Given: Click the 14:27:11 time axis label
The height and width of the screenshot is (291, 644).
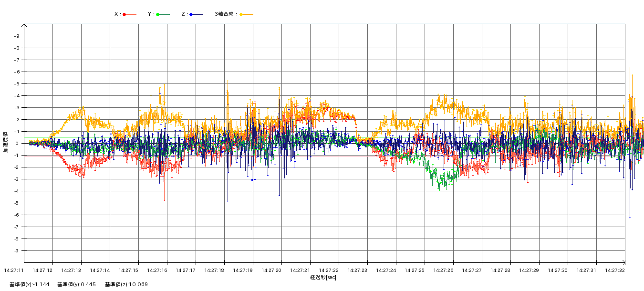Looking at the screenshot, I should point(14,270).
